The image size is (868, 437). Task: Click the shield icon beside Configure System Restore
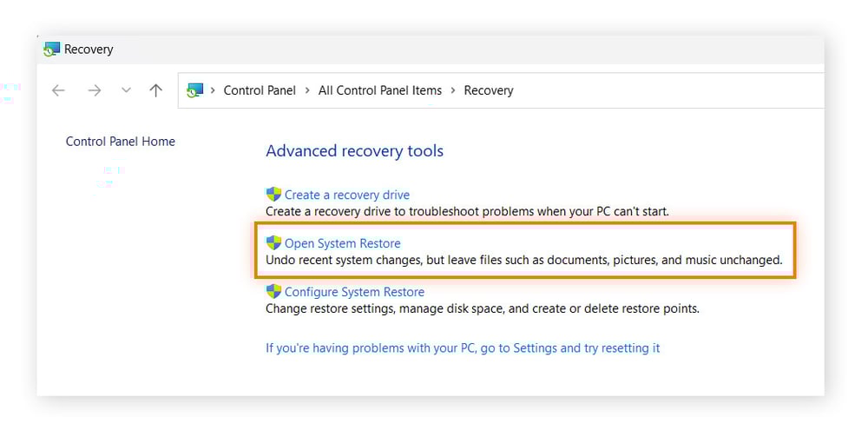[273, 292]
